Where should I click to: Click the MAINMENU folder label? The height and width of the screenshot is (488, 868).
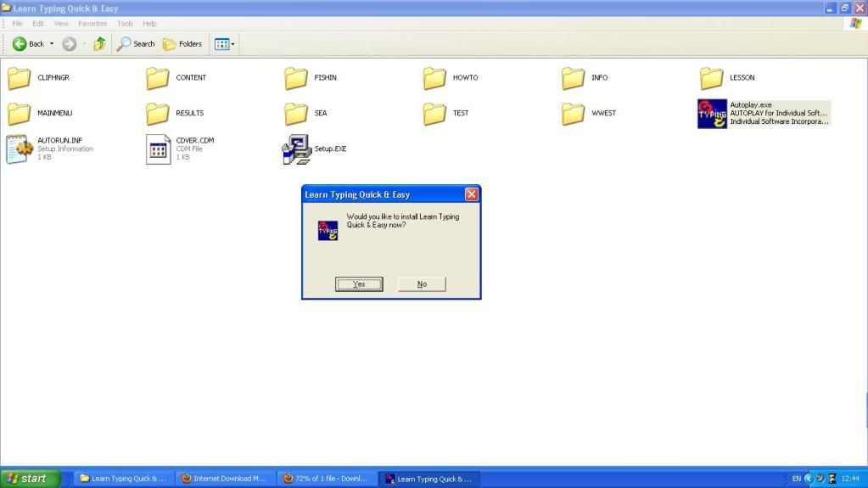tap(55, 113)
